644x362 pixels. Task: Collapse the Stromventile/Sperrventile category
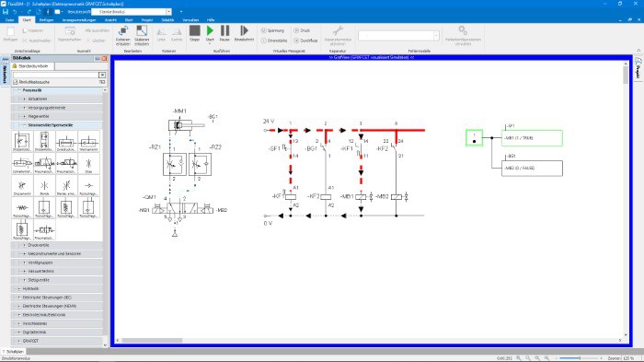[24, 125]
